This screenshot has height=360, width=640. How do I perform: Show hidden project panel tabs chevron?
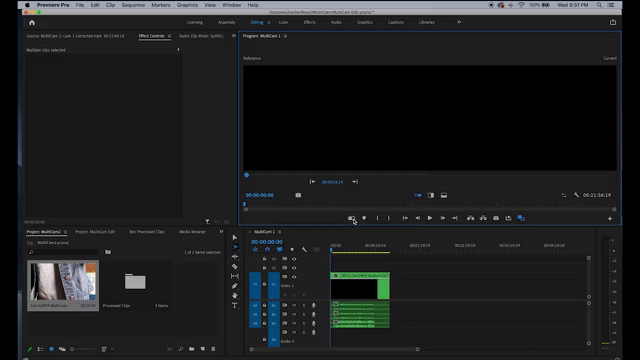point(221,231)
